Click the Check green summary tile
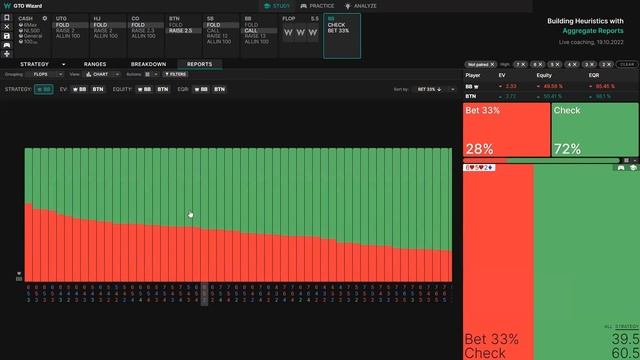The width and height of the screenshot is (640, 360). (595, 129)
